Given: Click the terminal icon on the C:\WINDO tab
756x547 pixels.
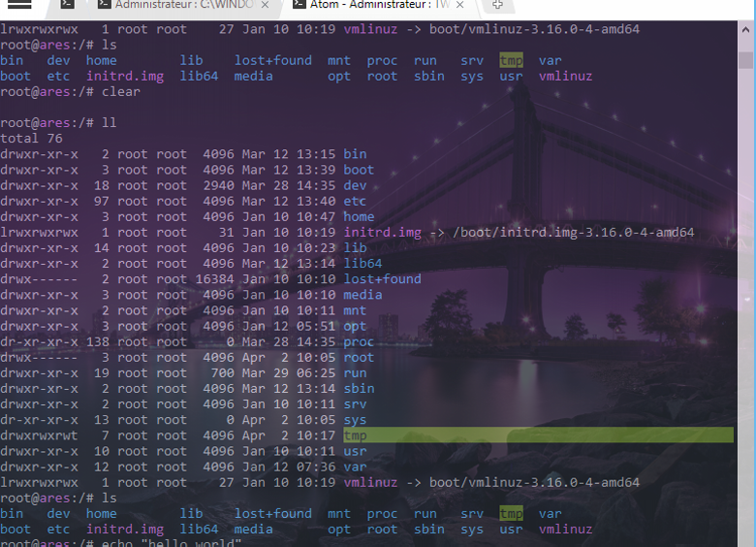Looking at the screenshot, I should tap(103, 6).
